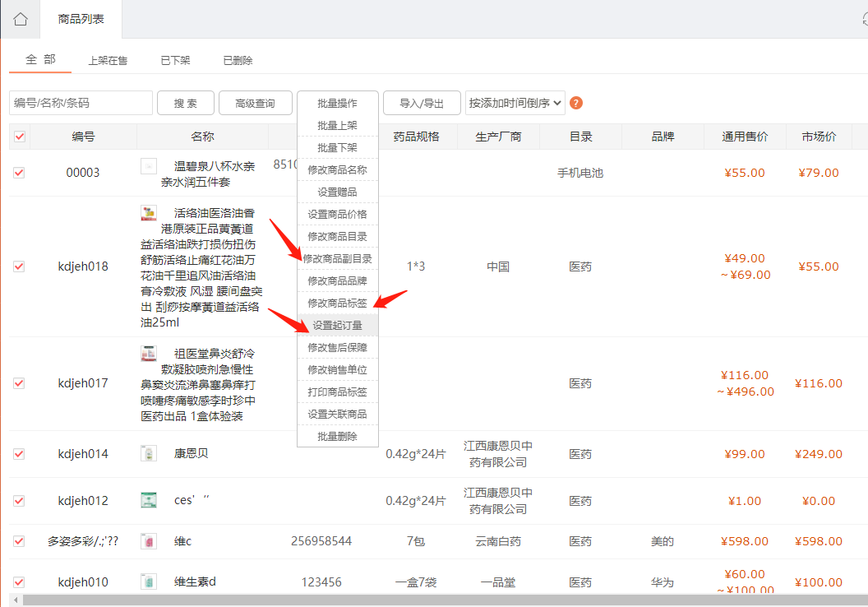Choose 修改商品标签 menu item

(338, 303)
